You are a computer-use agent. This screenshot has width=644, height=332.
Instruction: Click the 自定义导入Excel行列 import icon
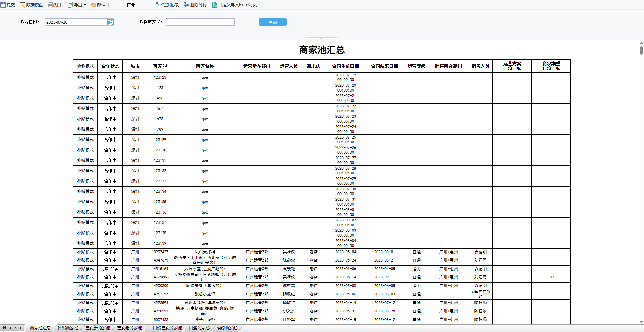coord(214,5)
